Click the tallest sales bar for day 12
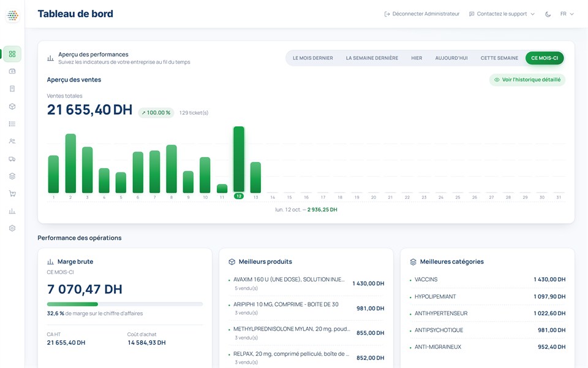 pos(239,159)
